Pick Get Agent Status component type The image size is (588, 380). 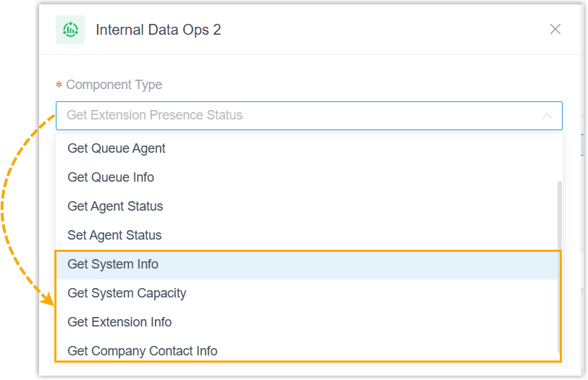point(115,206)
